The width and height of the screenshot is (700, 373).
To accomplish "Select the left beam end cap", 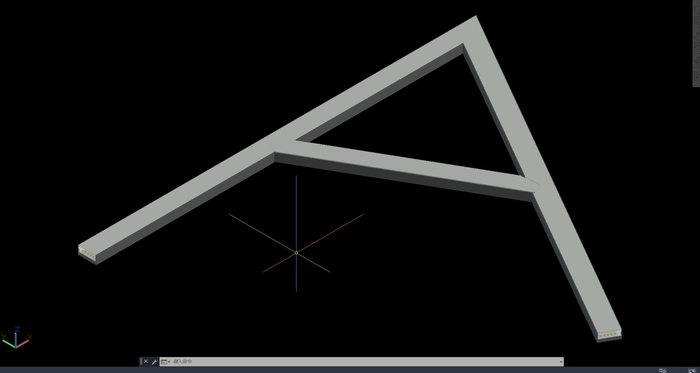I will (88, 253).
